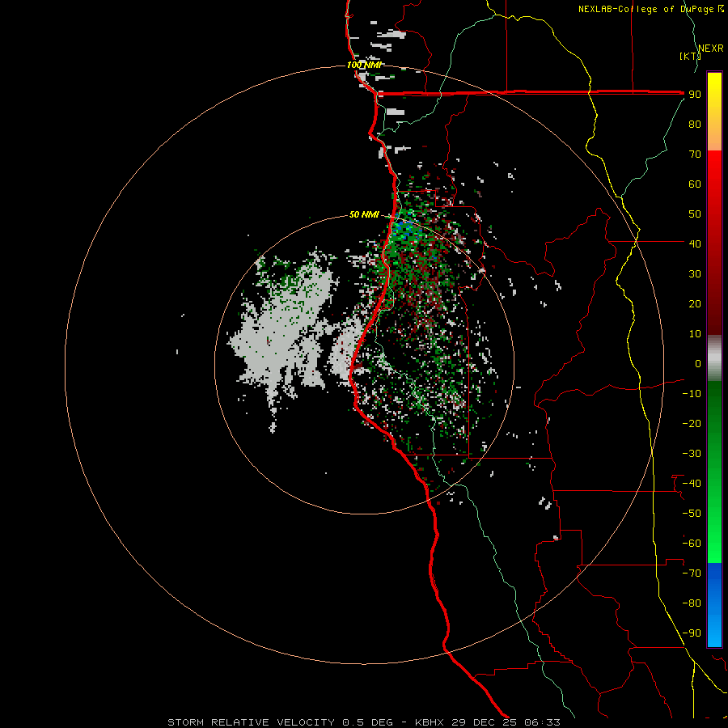This screenshot has height=728, width=728.
Task: Click the 50 knot scale value
Action: [x=695, y=214]
